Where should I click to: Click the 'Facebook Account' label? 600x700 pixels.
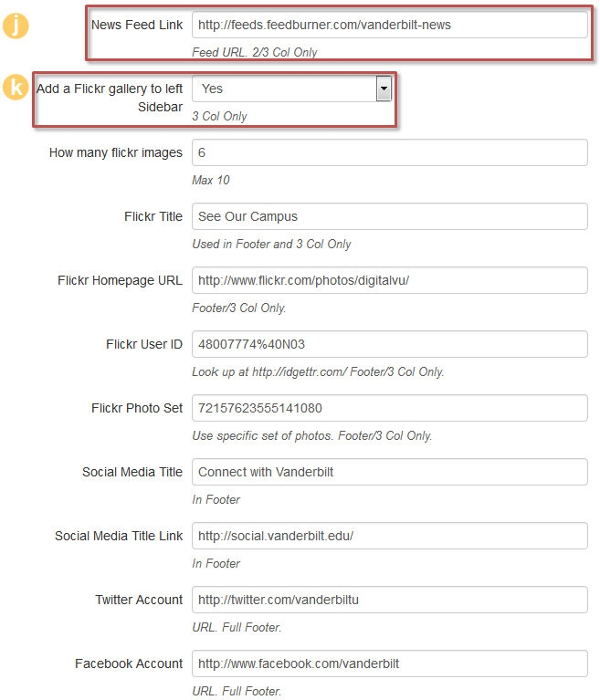pyautogui.click(x=129, y=663)
